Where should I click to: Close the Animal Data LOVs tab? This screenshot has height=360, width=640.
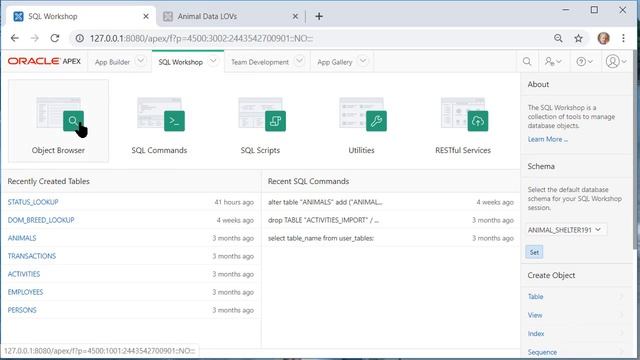tap(295, 16)
